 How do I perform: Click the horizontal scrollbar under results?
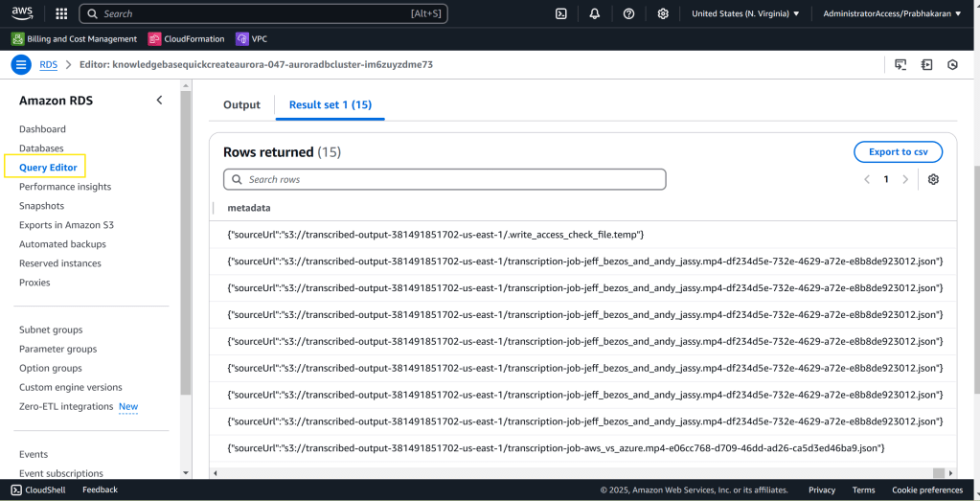click(x=575, y=472)
